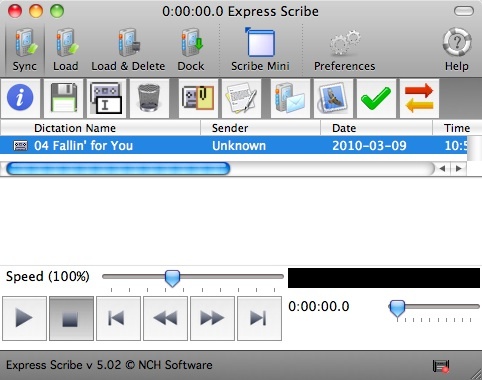
Task: Click the Speed slider handle
Action: [x=172, y=278]
